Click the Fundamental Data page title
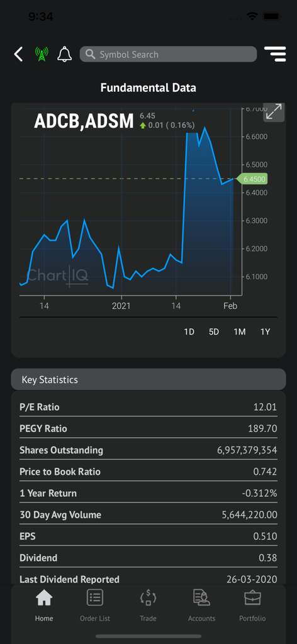The image size is (297, 644). click(148, 87)
